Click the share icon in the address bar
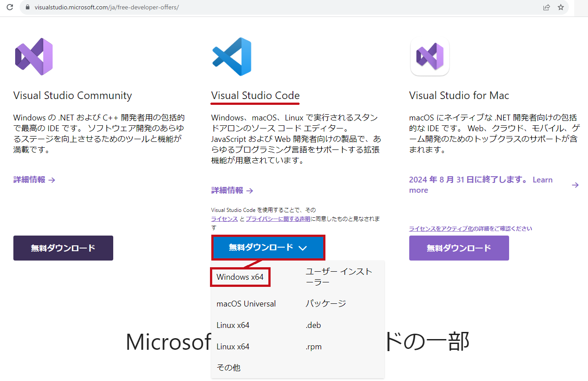 pos(547,8)
